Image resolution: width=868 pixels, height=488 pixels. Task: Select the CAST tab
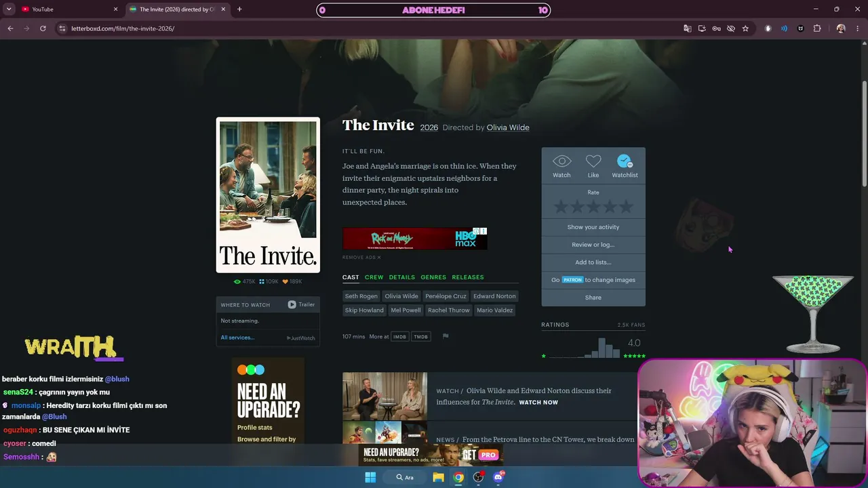[351, 277]
